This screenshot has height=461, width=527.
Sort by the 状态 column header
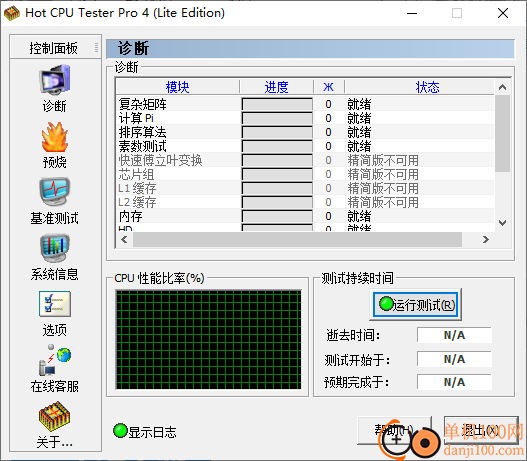click(x=427, y=87)
